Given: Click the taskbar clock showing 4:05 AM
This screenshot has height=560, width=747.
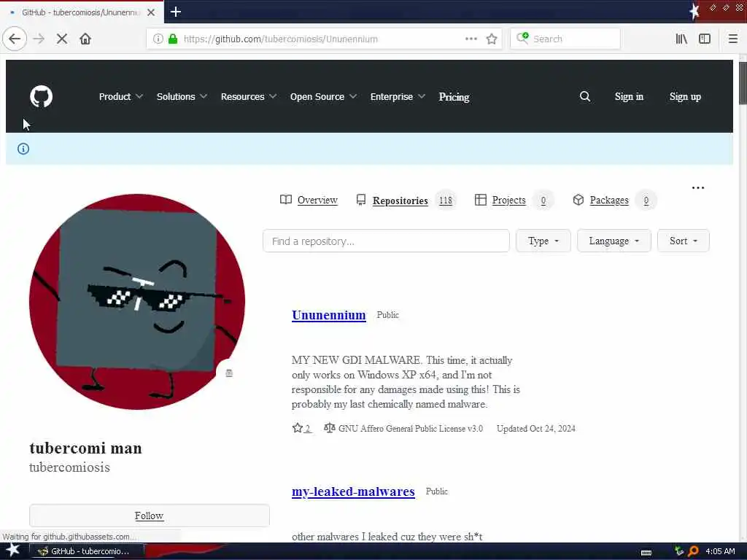Looking at the screenshot, I should (x=720, y=551).
